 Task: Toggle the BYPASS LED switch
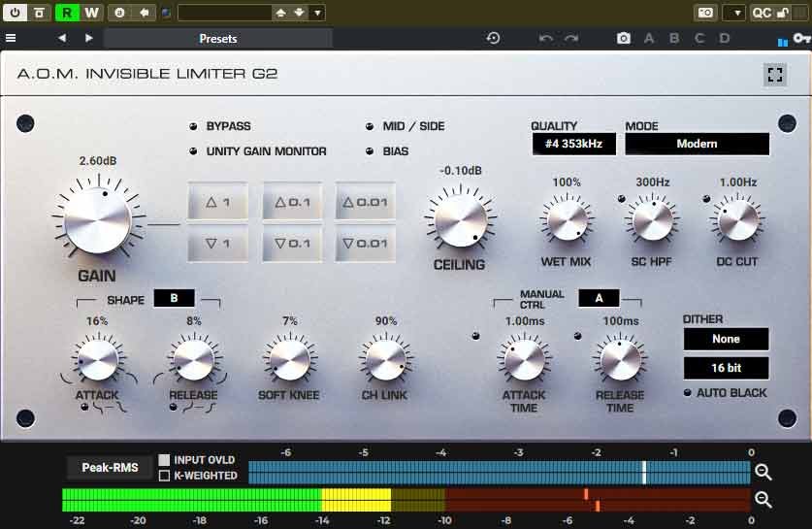pos(193,126)
